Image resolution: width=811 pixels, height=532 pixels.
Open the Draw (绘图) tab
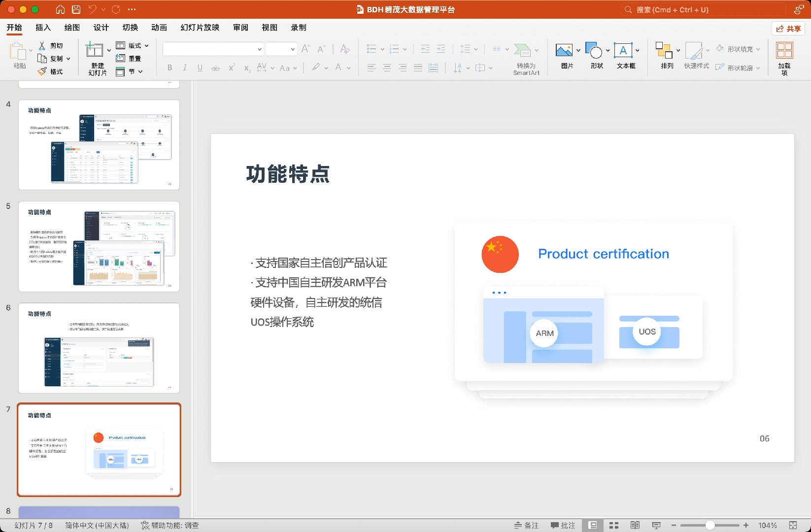tap(72, 28)
